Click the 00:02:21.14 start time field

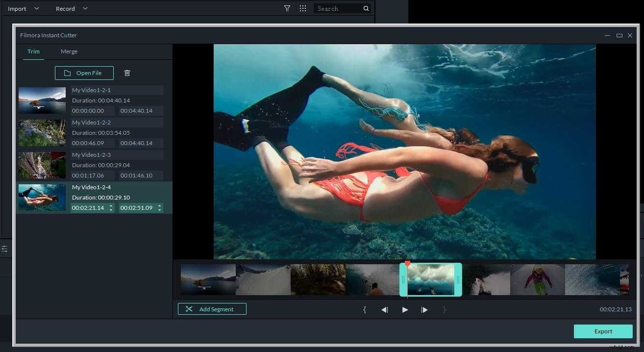click(x=89, y=207)
